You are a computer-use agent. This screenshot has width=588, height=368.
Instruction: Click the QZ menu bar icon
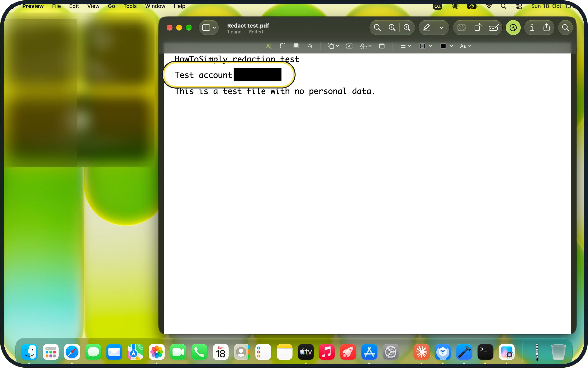(x=437, y=6)
